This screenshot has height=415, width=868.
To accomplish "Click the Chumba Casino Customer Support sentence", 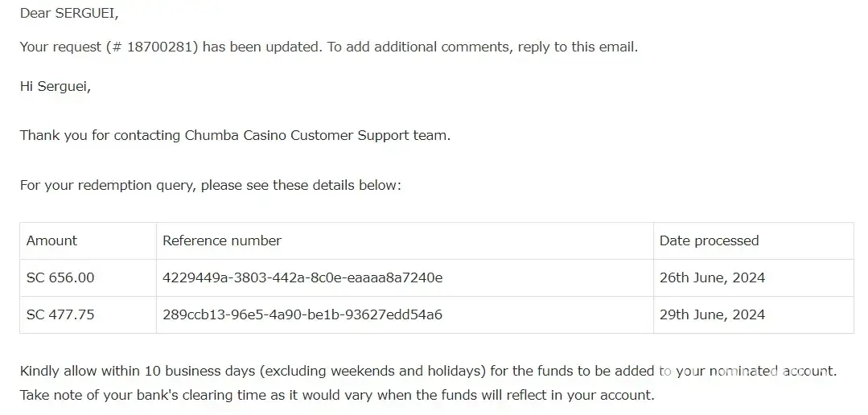I will (x=235, y=135).
